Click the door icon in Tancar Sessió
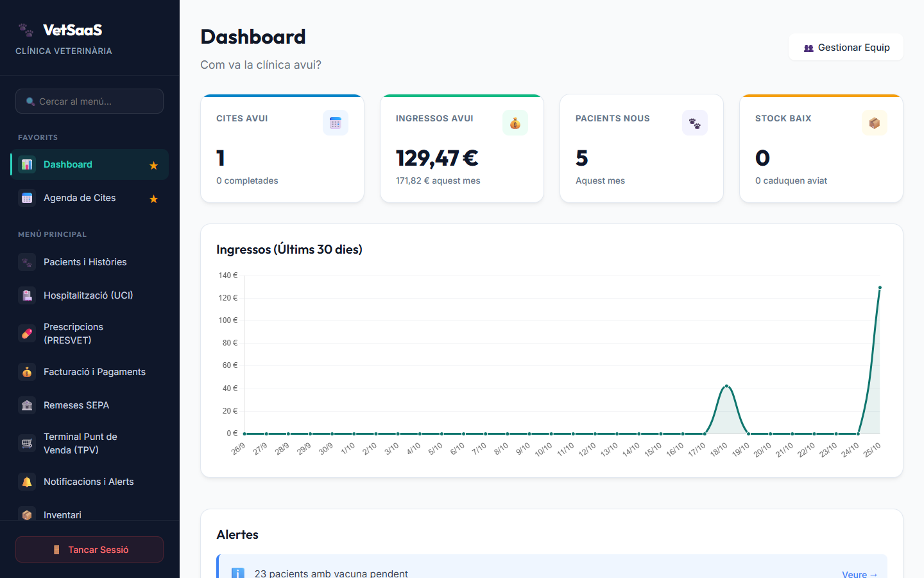 [56, 550]
